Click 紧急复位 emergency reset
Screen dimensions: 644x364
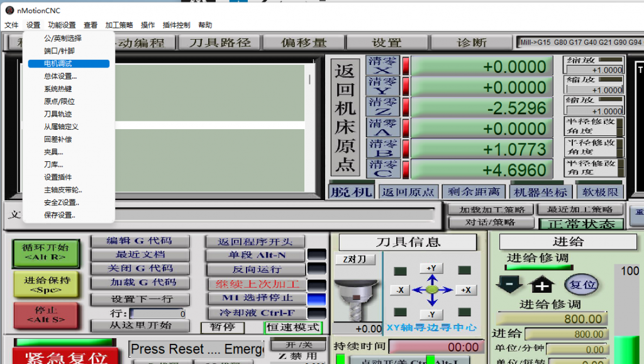(x=65, y=357)
